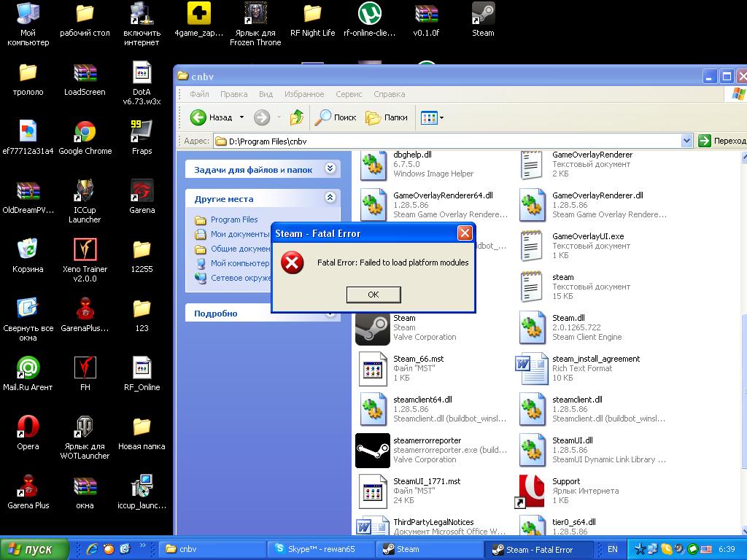Open the Opera desktop shortcut
This screenshot has height=560, width=747.
[28, 433]
